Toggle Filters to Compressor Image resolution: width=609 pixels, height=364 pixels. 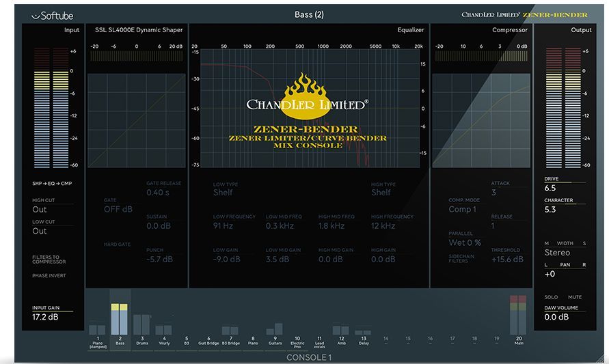click(x=49, y=260)
